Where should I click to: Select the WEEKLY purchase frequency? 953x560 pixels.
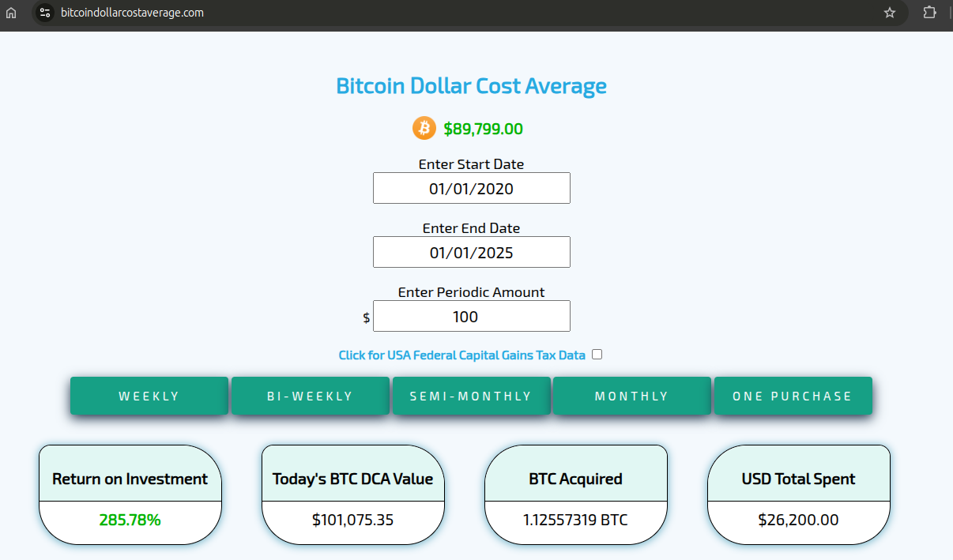(149, 396)
